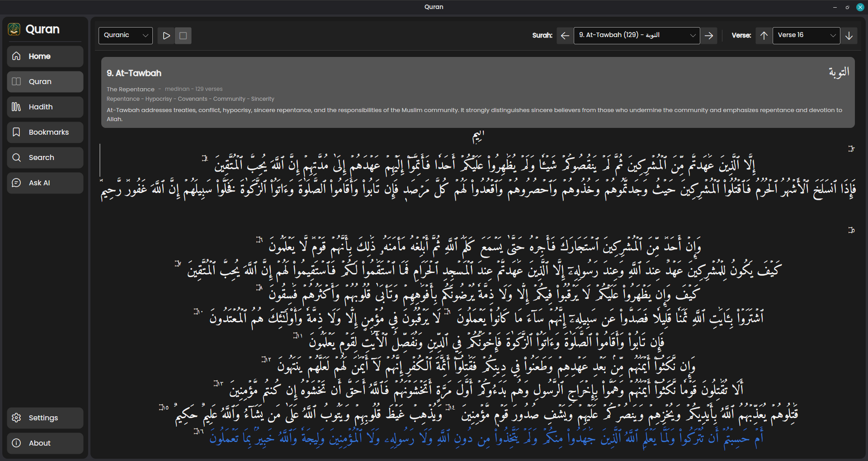Open the Surah selector At-Tawbah dropdown
The width and height of the screenshot is (868, 461).
(637, 36)
